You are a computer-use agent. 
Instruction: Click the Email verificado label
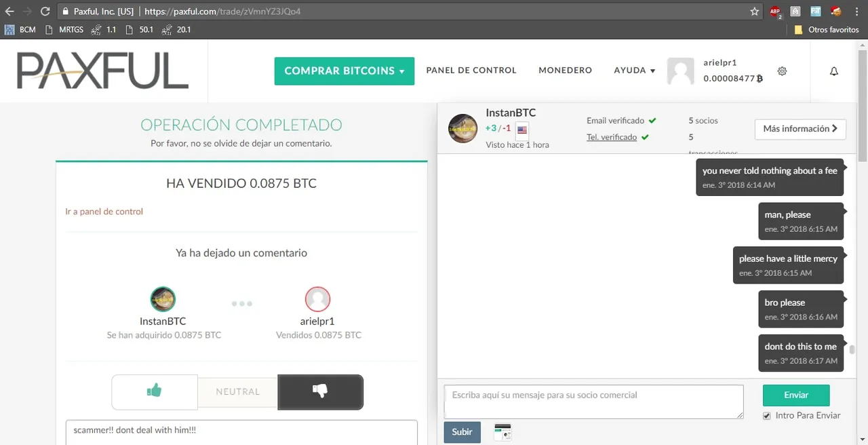point(616,121)
